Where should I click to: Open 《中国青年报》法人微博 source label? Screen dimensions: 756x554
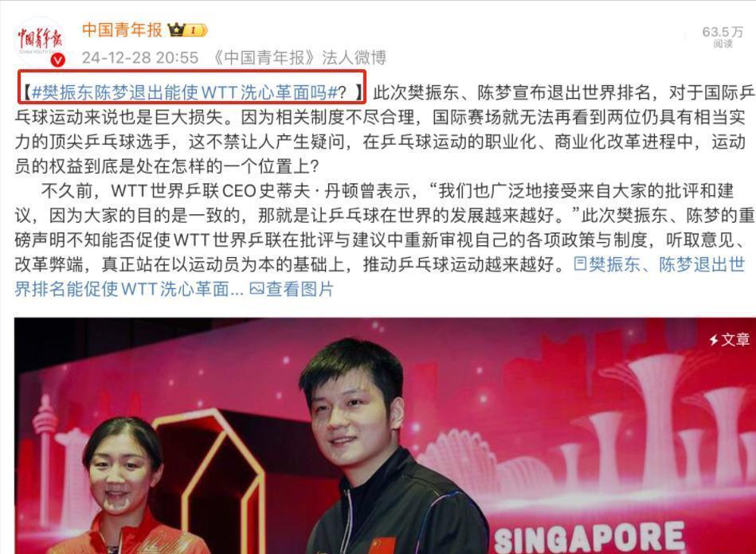click(300, 58)
